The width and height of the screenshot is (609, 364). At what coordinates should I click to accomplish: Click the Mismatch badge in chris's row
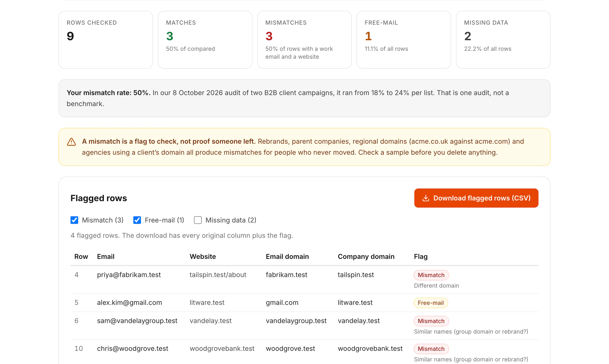coord(431,349)
